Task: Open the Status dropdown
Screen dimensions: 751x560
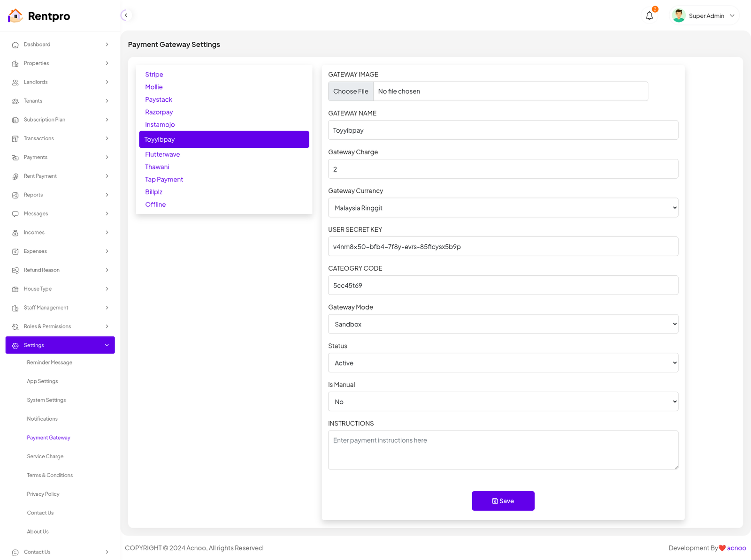Action: pos(503,363)
